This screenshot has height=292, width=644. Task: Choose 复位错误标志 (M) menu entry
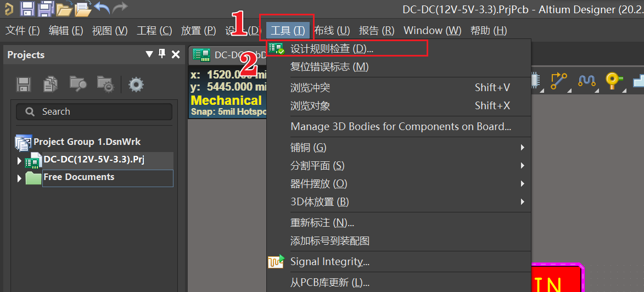point(399,66)
